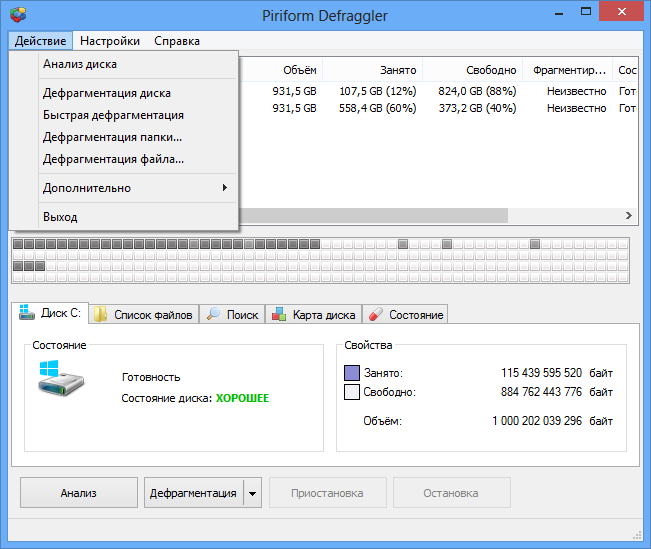
Task: Switch to the Список файлов tab
Action: [x=144, y=315]
